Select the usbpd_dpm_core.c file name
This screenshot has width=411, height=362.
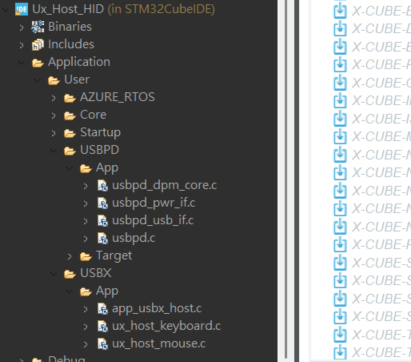(164, 186)
